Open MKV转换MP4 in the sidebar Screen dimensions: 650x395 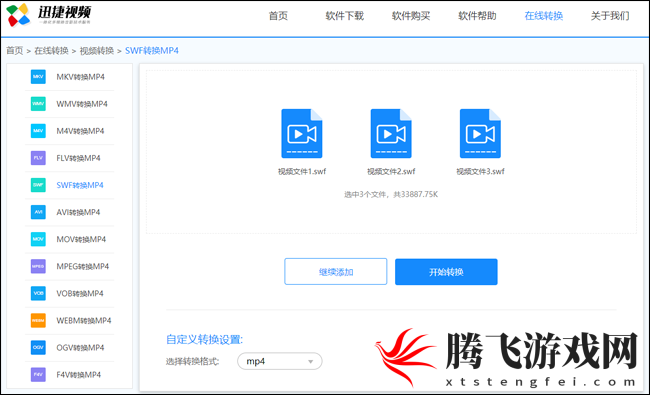click(x=80, y=77)
